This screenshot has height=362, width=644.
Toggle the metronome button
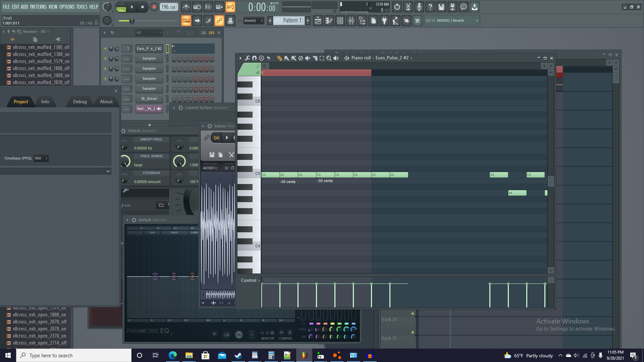coord(186,7)
